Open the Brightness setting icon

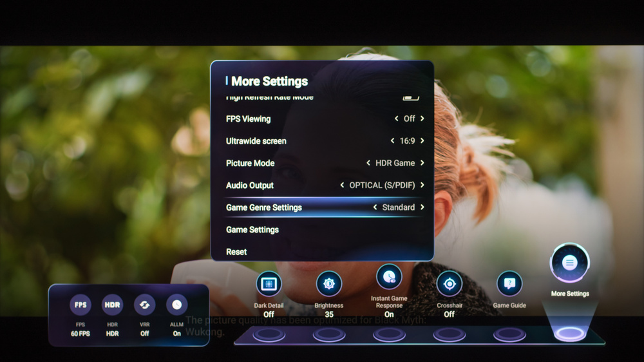click(x=329, y=284)
